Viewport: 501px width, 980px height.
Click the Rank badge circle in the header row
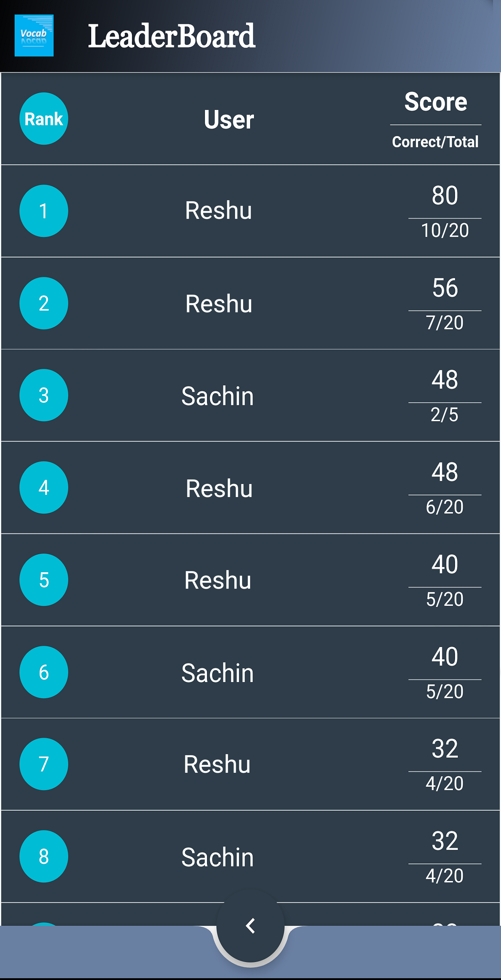(44, 118)
